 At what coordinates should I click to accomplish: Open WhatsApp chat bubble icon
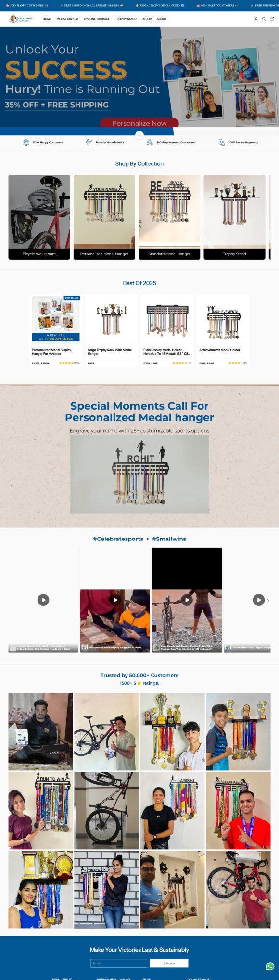click(x=270, y=966)
